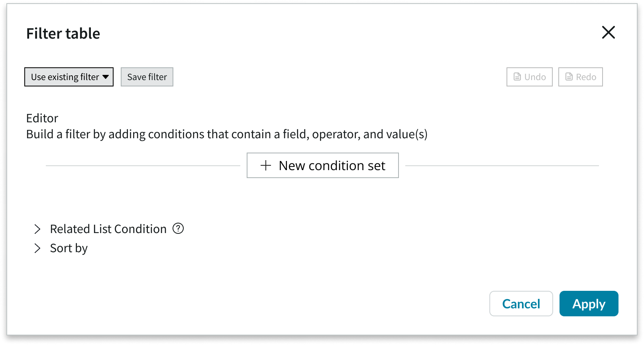
Task: Apply the current filter
Action: (x=589, y=304)
